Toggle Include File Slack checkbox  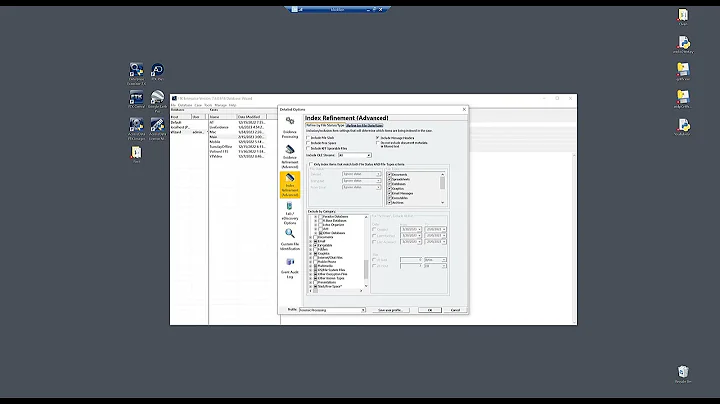coord(309,138)
